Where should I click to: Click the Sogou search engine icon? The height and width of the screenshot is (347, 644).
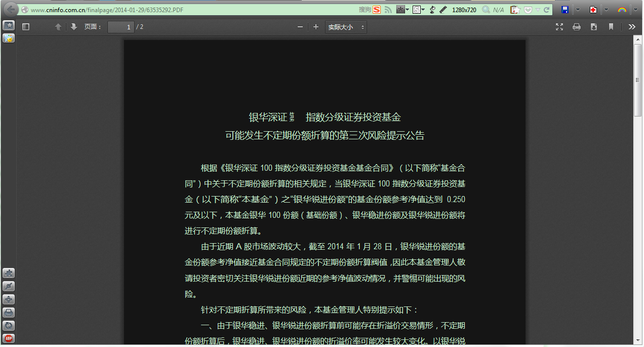point(376,10)
